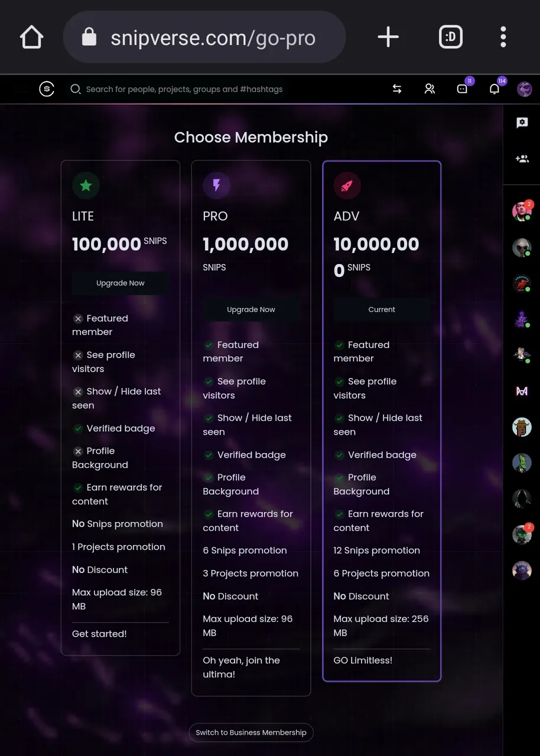Viewport: 540px width, 756px height.
Task: Open the browser three-dot menu
Action: coord(503,37)
